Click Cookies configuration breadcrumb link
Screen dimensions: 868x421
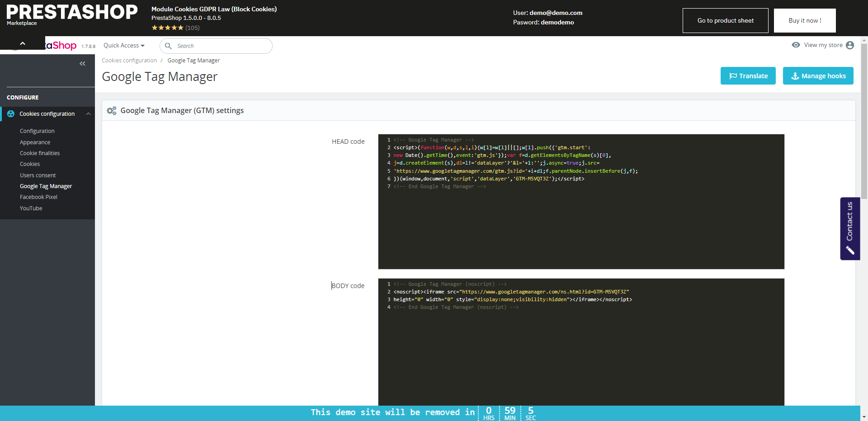[129, 61]
